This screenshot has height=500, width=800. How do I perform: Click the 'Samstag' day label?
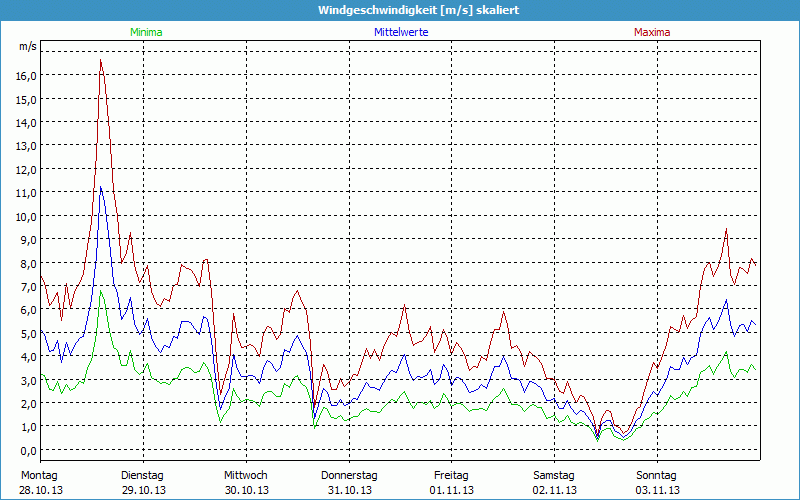pos(554,476)
